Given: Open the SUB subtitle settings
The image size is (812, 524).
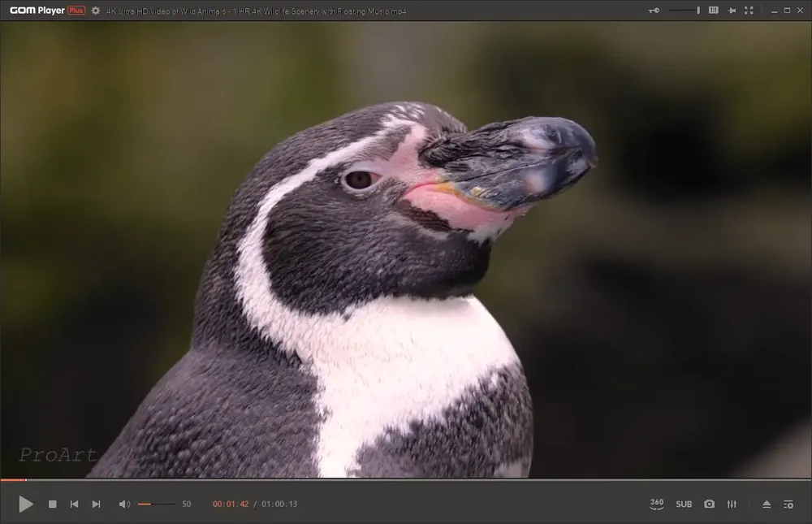Looking at the screenshot, I should tap(684, 504).
